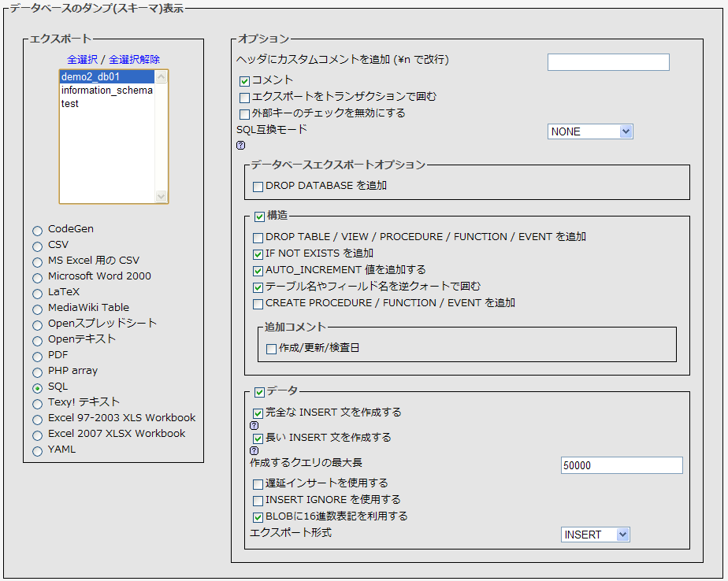The image size is (728, 581).
Task: Toggle the コメント checkbox
Action: click(244, 80)
